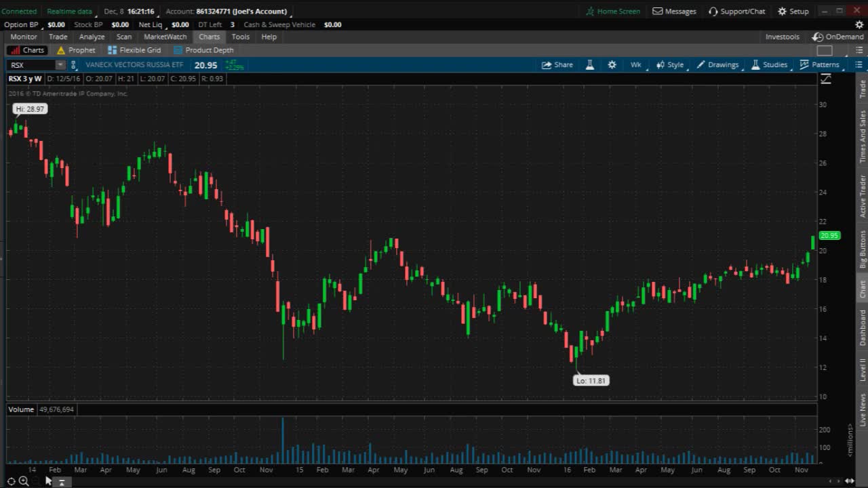Screen dimensions: 868x488
Task: Open the list menu icon above chart toolbar
Action: click(859, 50)
